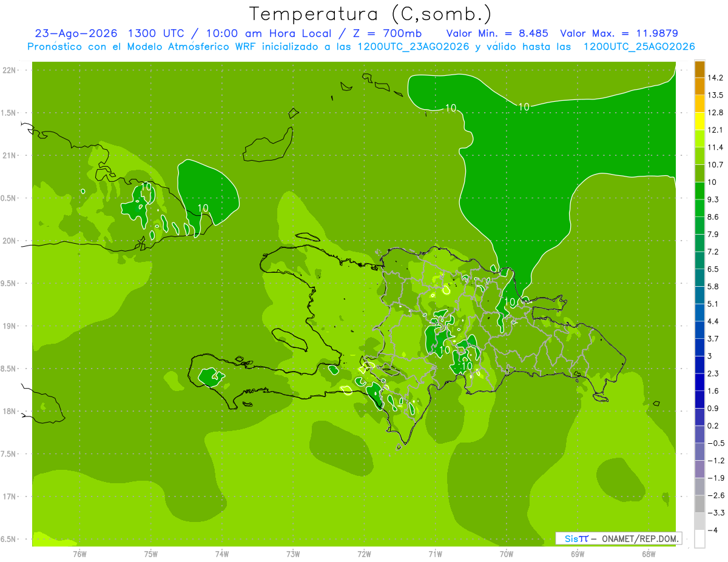728x562 pixels.
Task: Click the '70W' longitude label
Action: pyautogui.click(x=507, y=554)
